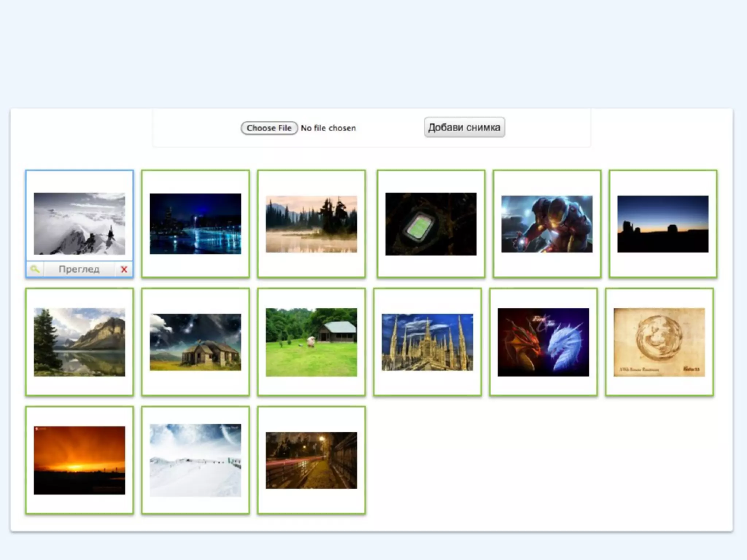
Task: Select the night street light trails thumbnail
Action: [x=311, y=460]
